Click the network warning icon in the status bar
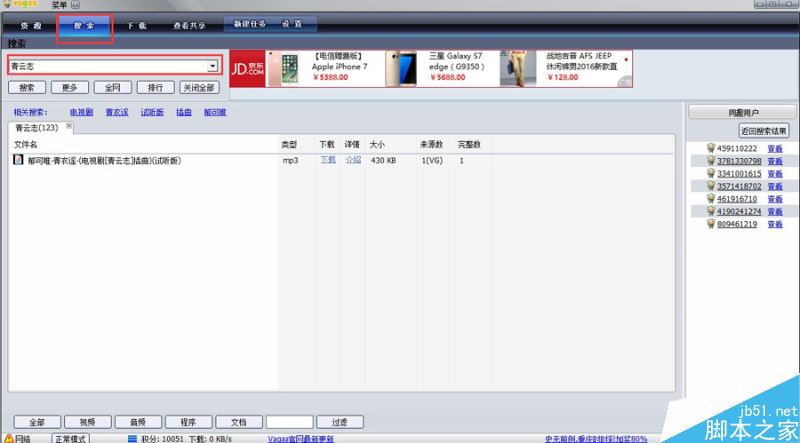800x443 pixels. (9, 438)
